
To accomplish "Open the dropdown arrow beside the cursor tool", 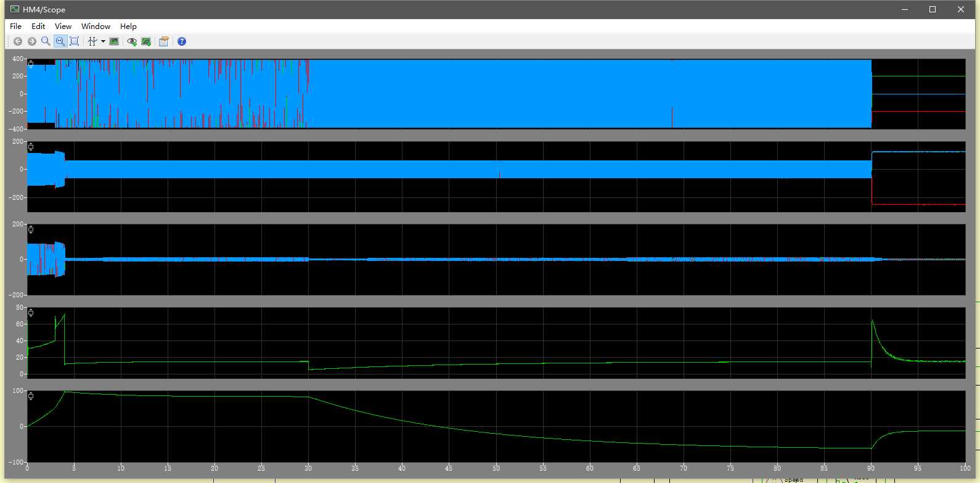I will (x=103, y=41).
